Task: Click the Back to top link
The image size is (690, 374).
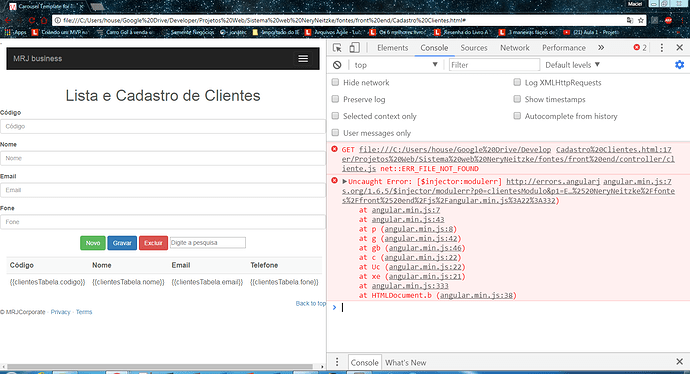Action: pos(311,304)
